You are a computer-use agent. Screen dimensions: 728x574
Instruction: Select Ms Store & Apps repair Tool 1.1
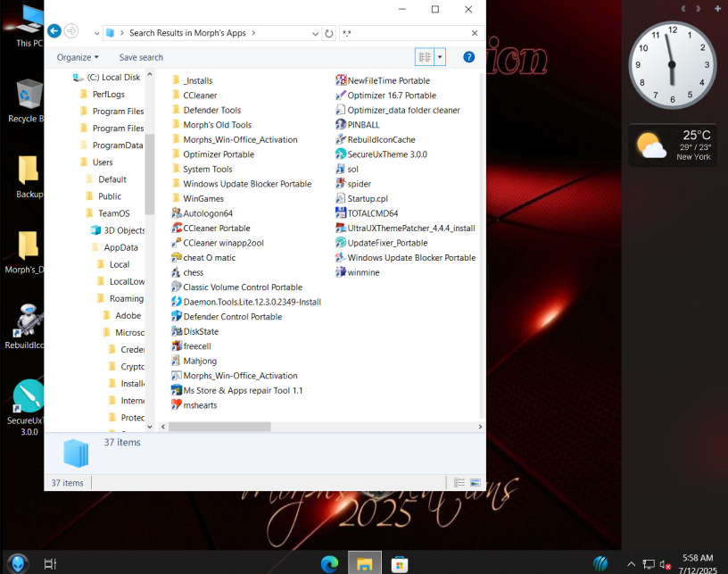click(236, 391)
